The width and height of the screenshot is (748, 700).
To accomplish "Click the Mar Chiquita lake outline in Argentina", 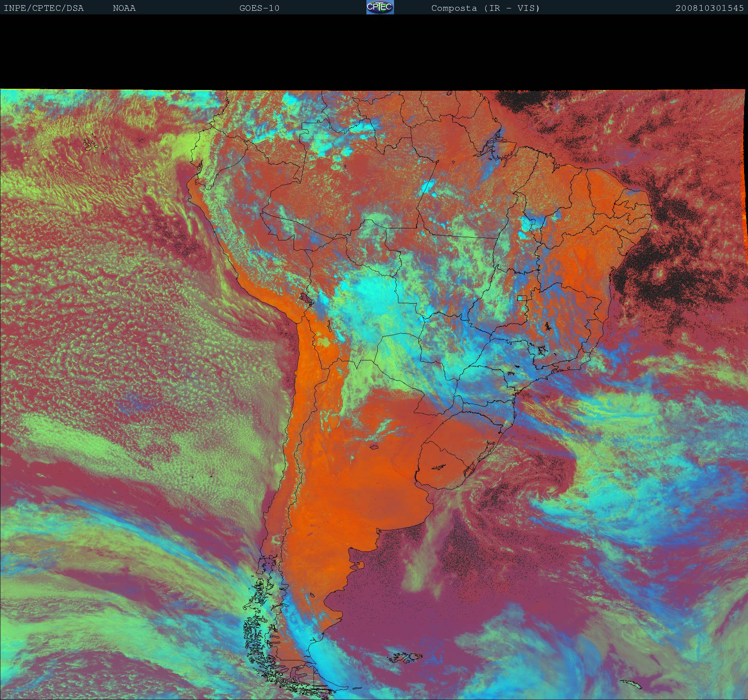I will 374,448.
